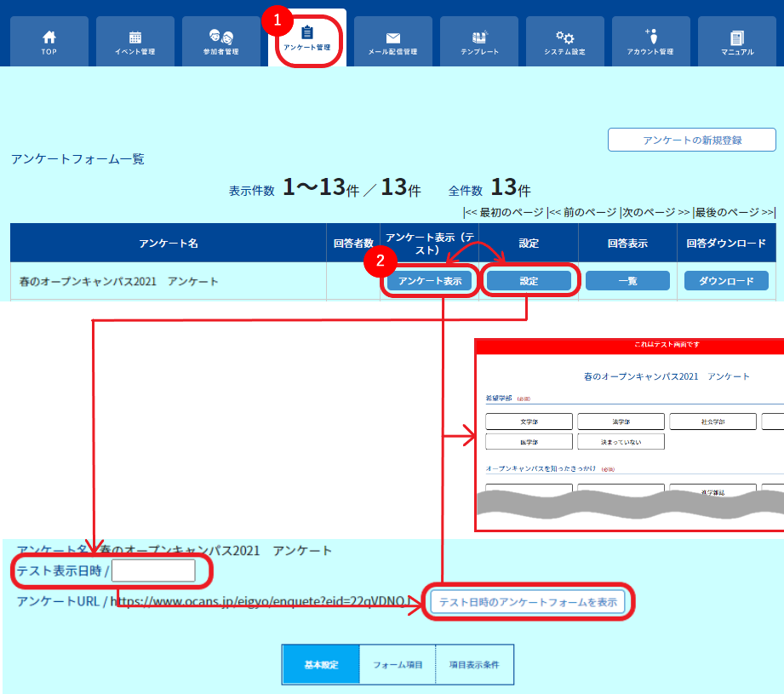Select 決まっていない option in the test form
The image size is (784, 694).
click(x=621, y=442)
